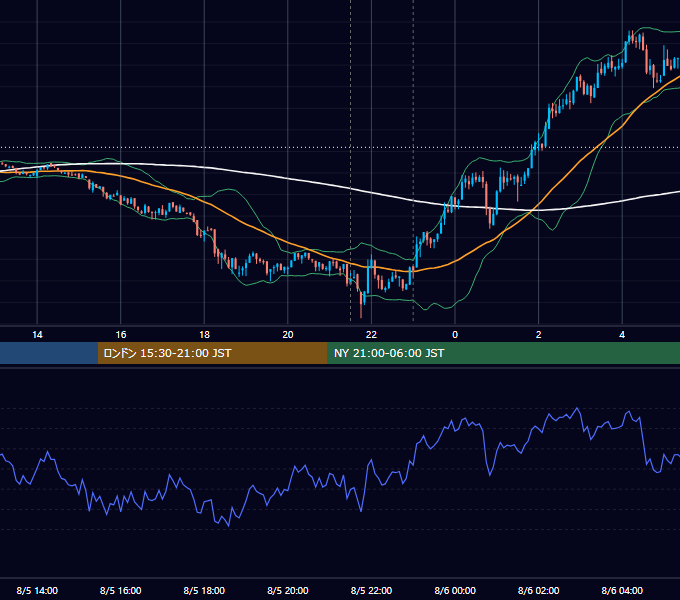Click the 8/6 00:00 date label
Image resolution: width=680 pixels, height=600 pixels.
click(x=455, y=591)
